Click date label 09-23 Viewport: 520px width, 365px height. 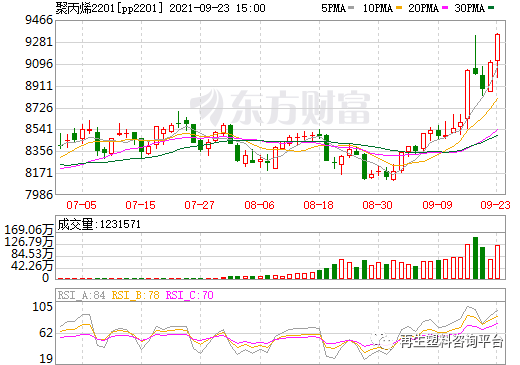point(496,205)
